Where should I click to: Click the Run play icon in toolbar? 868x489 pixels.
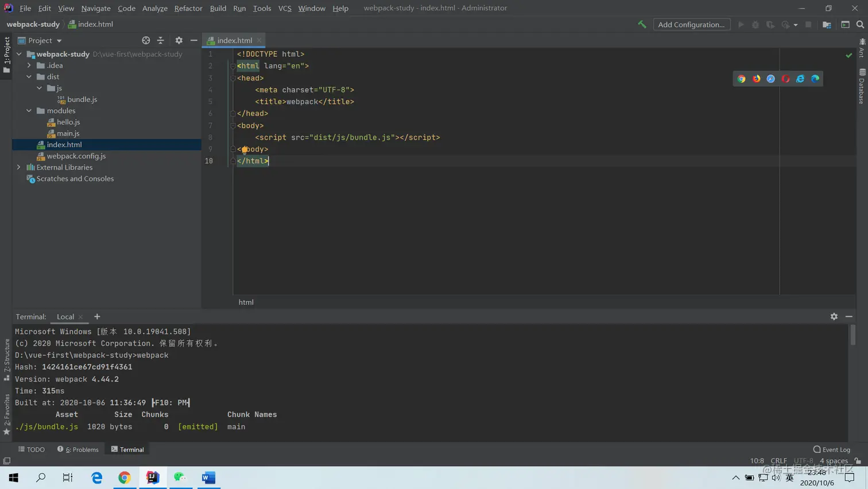741,25
